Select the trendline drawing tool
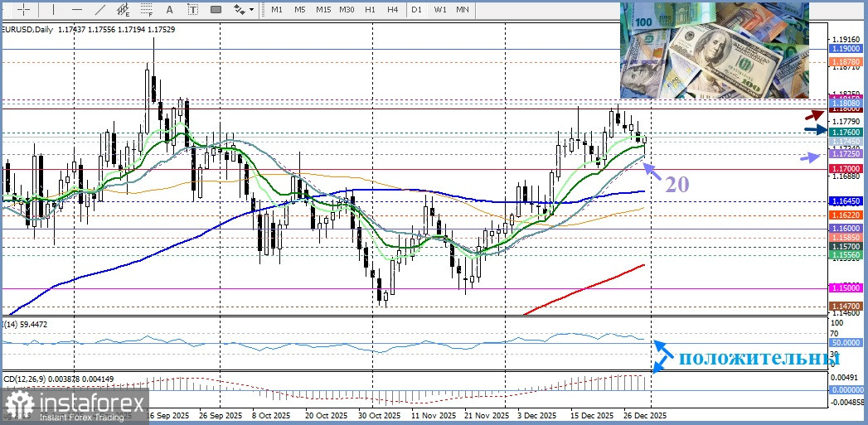This screenshot has width=868, height=425. pos(100,9)
